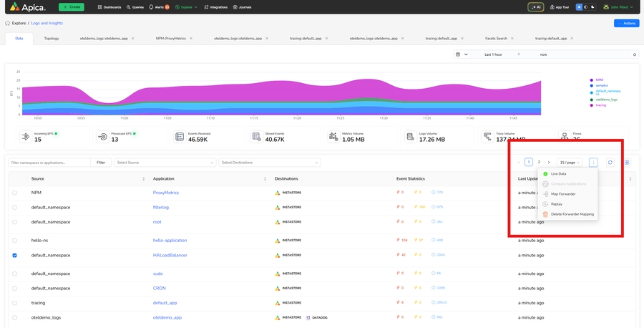This screenshot has height=328, width=644.
Task: Expand the Select Destinations dropdown
Action: pyautogui.click(x=270, y=163)
